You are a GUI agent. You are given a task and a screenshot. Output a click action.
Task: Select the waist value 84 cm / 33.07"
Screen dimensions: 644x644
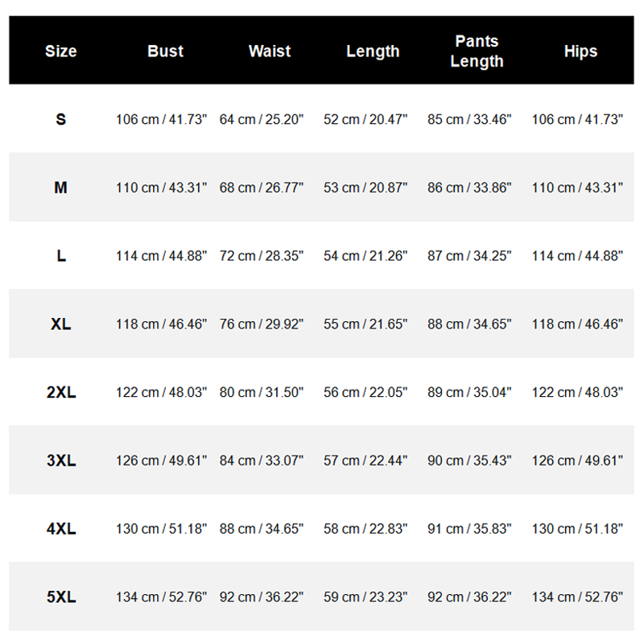[x=262, y=461]
